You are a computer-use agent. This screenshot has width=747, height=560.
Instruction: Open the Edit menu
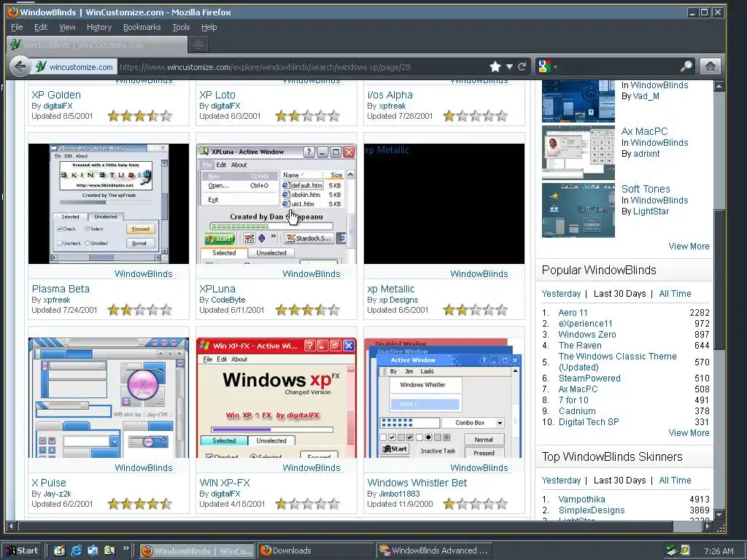(x=41, y=27)
